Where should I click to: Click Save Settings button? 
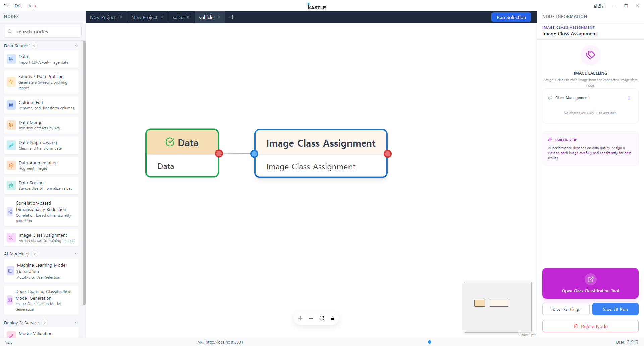(566, 309)
